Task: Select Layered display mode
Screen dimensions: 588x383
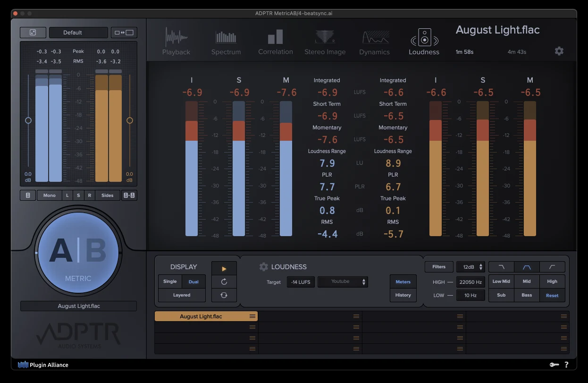Action: (x=182, y=295)
